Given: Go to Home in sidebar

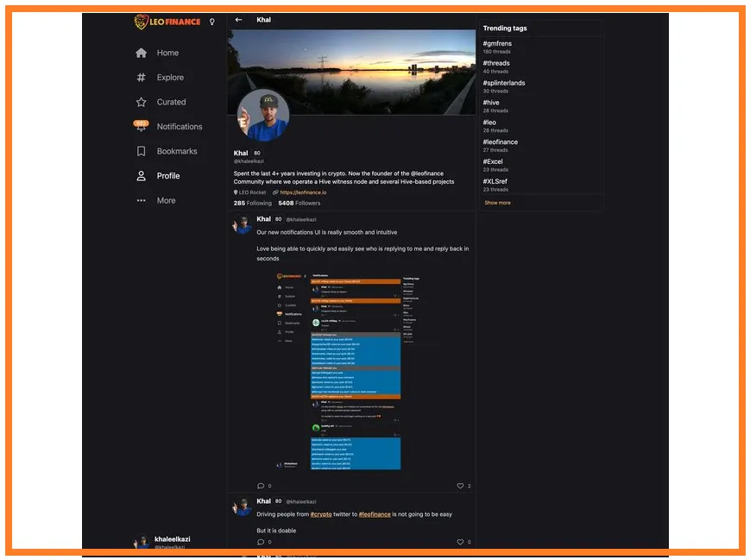Looking at the screenshot, I should tap(167, 53).
